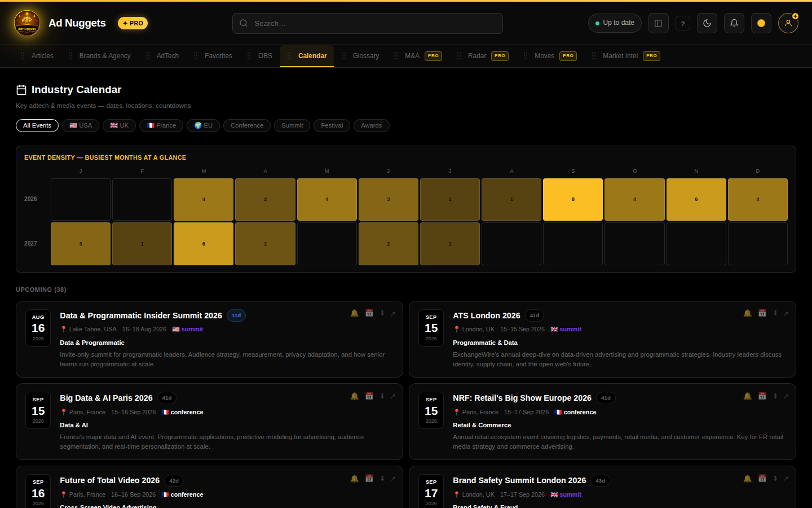Open Data & Programmatic Insider Summit external link arrow
The width and height of the screenshot is (812, 508).
[x=393, y=313]
